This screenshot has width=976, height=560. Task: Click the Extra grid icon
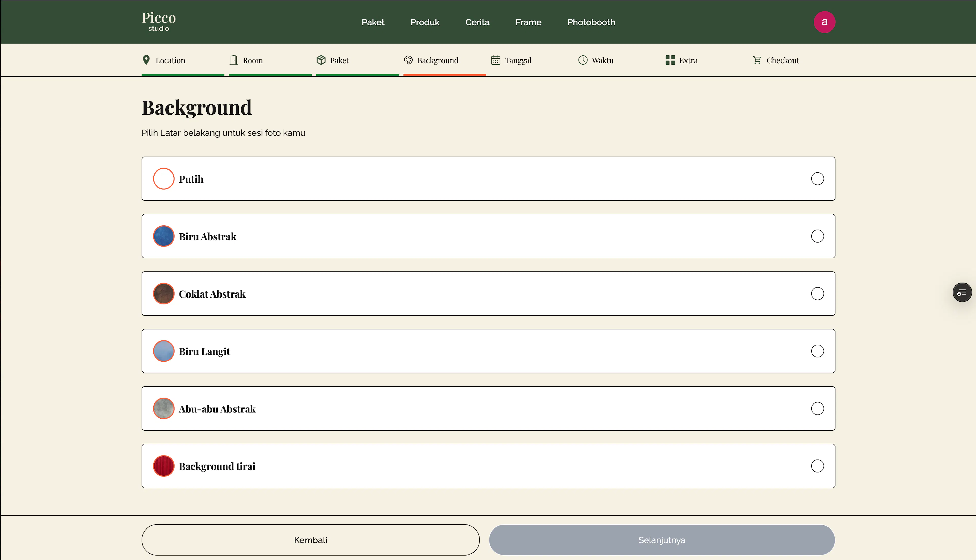(x=670, y=60)
